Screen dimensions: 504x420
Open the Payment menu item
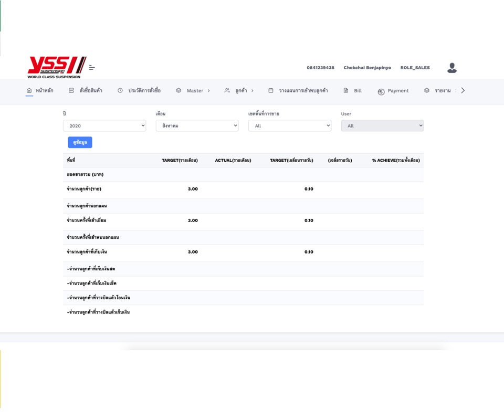pos(398,91)
